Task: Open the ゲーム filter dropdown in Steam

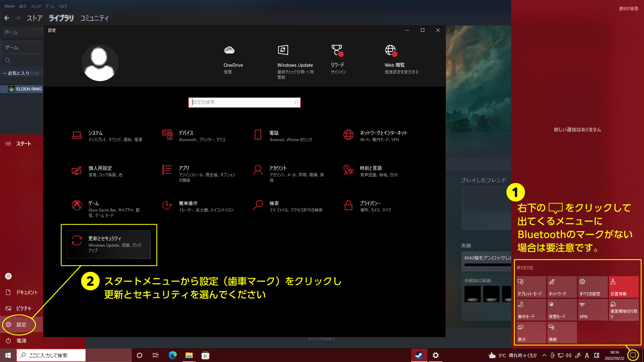Action: pyautogui.click(x=22, y=47)
